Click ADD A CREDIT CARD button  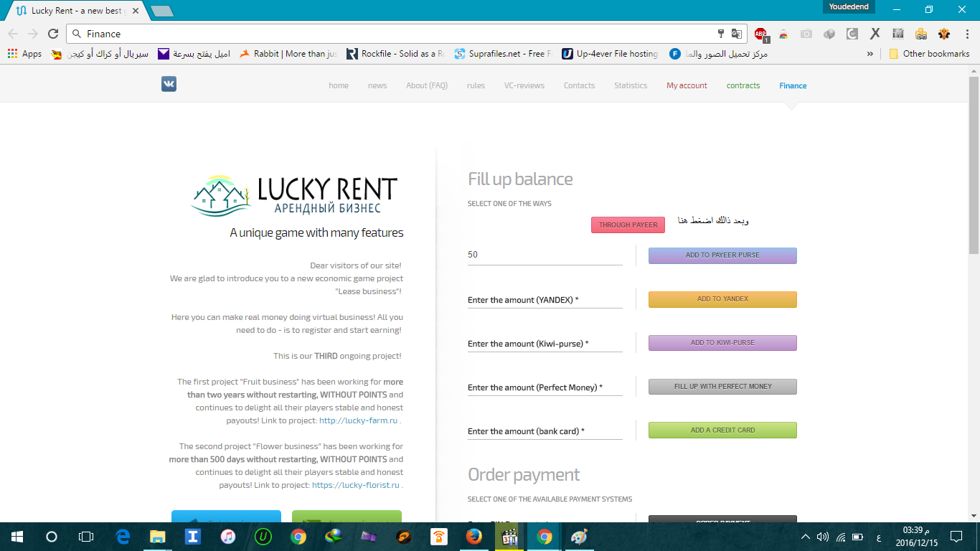(x=722, y=430)
